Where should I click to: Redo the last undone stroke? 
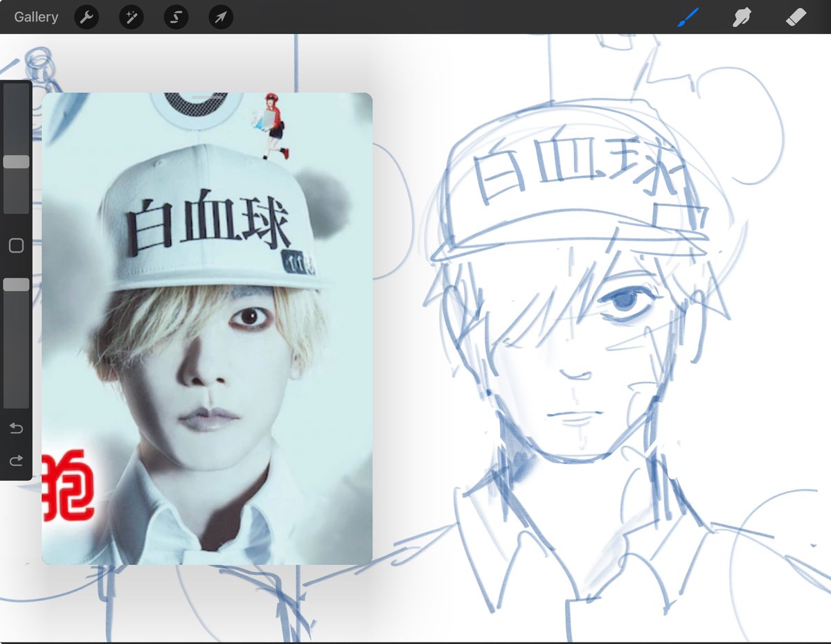click(x=16, y=460)
